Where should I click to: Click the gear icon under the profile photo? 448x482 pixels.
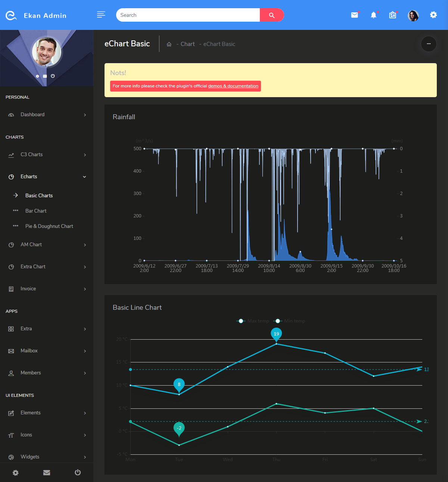click(37, 76)
